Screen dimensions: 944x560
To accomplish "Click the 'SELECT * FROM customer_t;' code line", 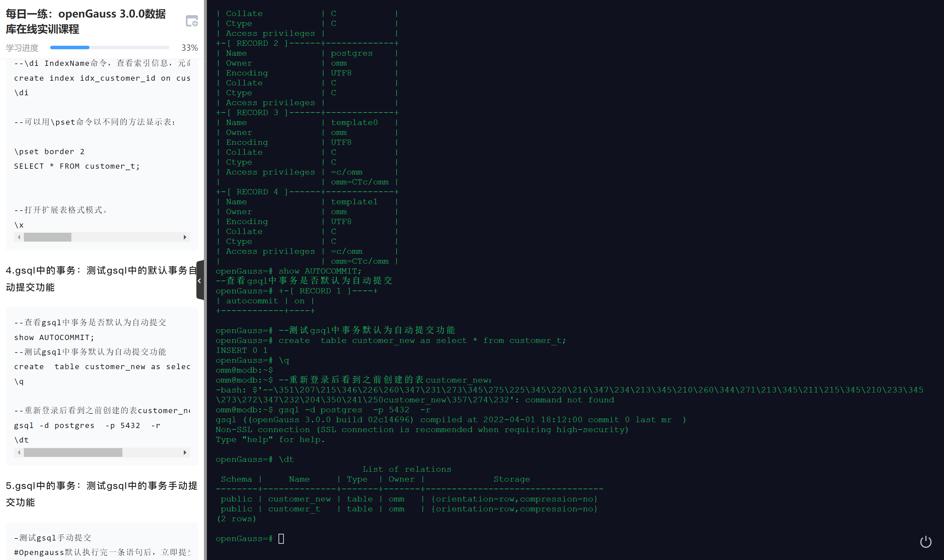I will 77,166.
